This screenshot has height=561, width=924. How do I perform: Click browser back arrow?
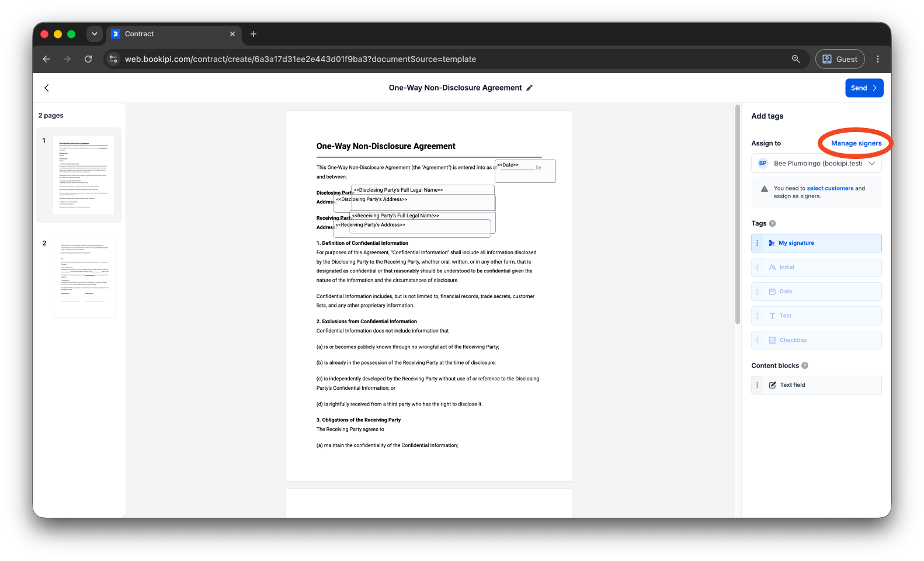click(46, 59)
